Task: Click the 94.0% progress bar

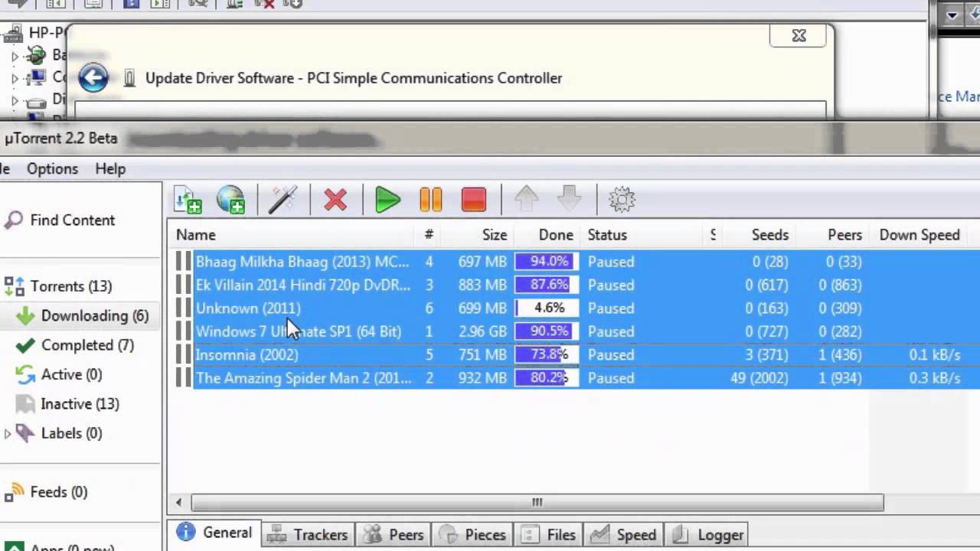Action: (546, 262)
